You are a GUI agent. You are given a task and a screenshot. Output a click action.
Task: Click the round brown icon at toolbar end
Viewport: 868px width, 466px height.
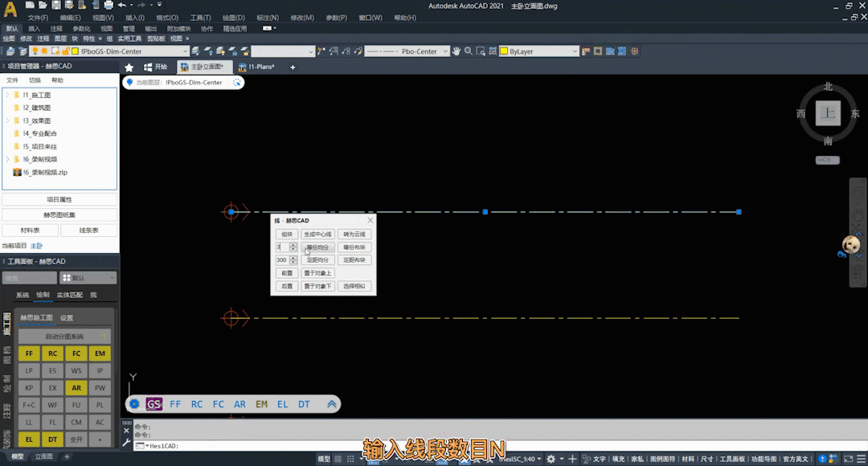pyautogui.click(x=634, y=51)
